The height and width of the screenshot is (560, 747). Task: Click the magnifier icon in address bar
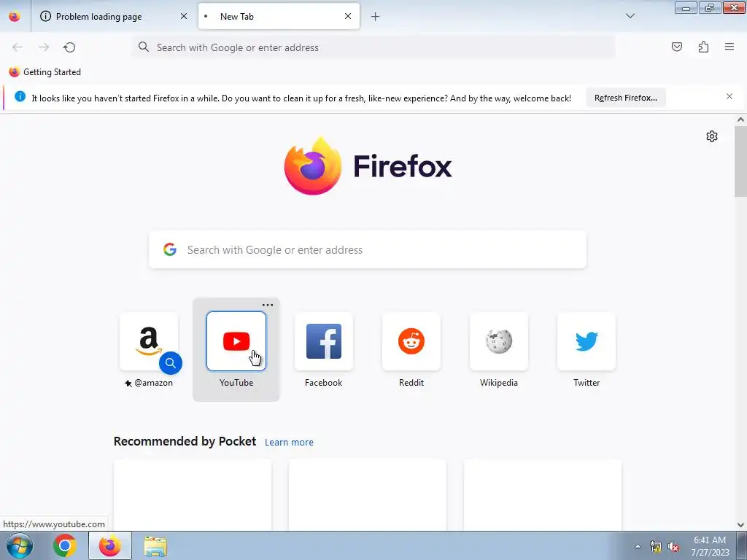[x=144, y=47]
